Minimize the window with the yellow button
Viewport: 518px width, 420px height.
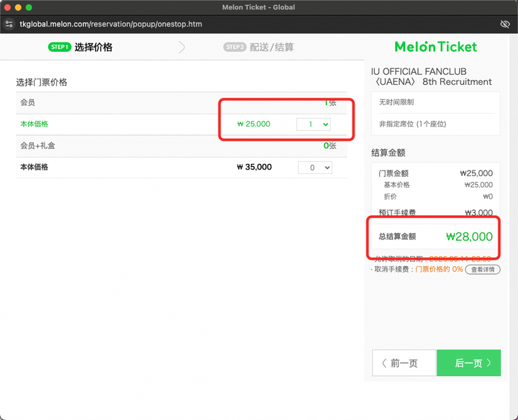point(18,7)
